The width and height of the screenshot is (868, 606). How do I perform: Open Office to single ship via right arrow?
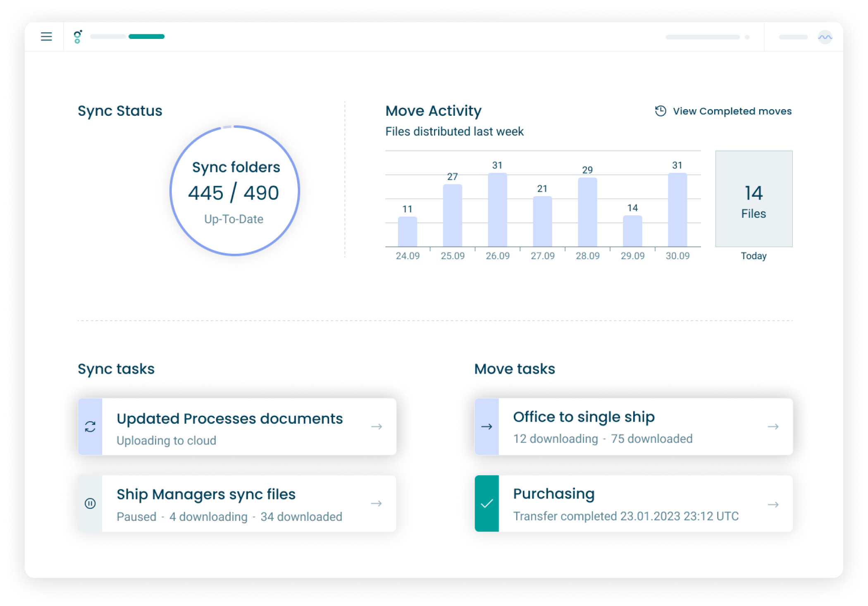(x=773, y=427)
